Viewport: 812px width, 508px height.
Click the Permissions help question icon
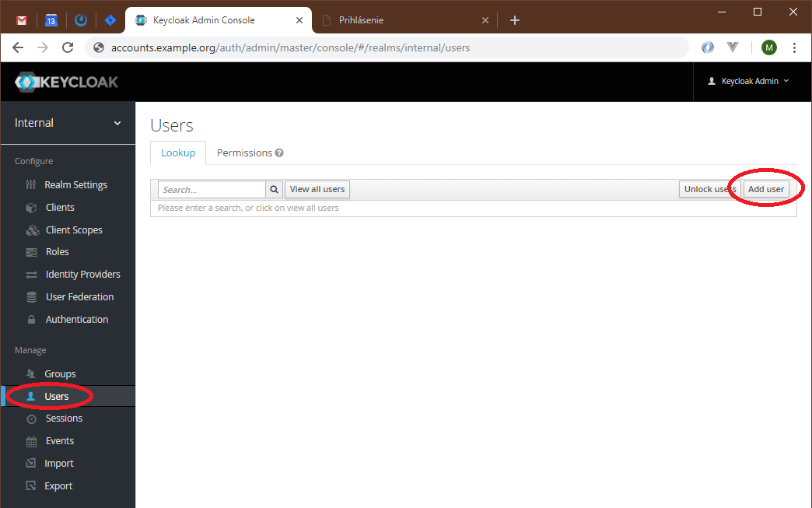pos(279,152)
